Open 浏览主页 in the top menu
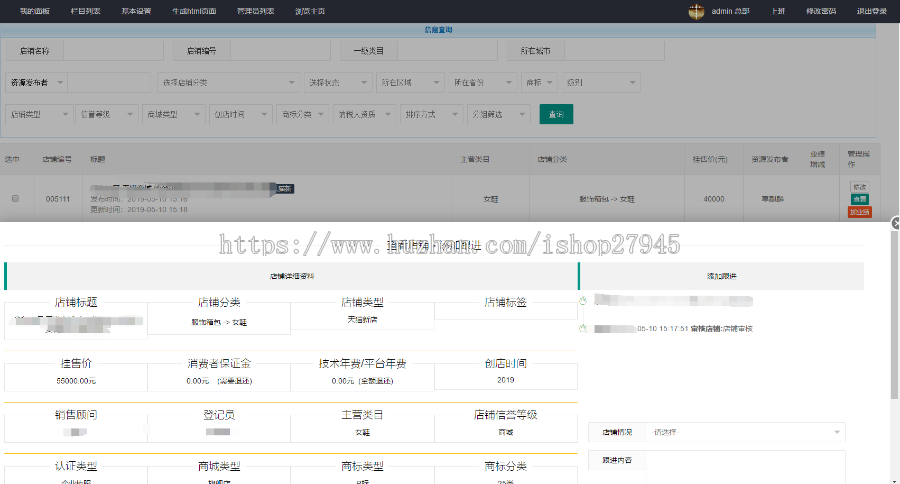Image resolution: width=900 pixels, height=484 pixels. 310,11
